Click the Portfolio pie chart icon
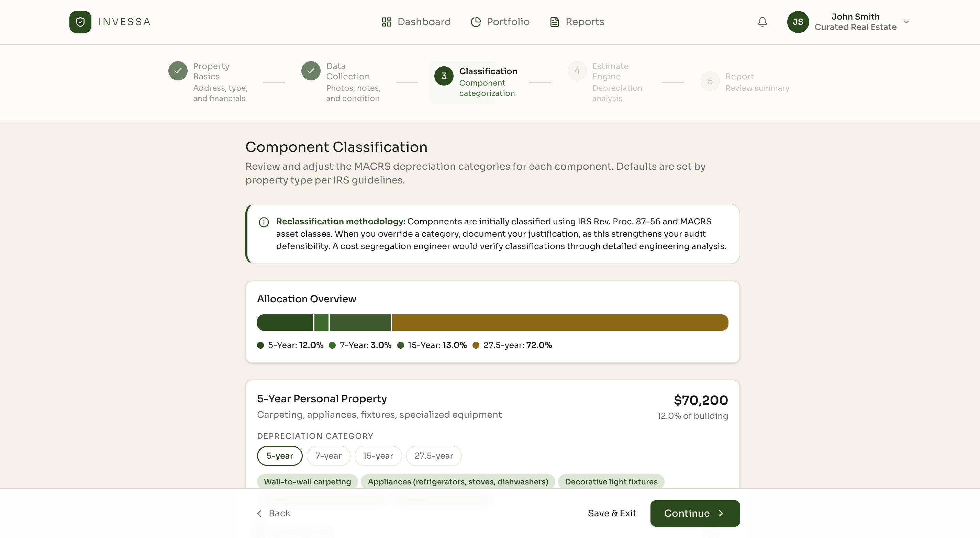Screen dimensions: 980x538 click(x=476, y=22)
